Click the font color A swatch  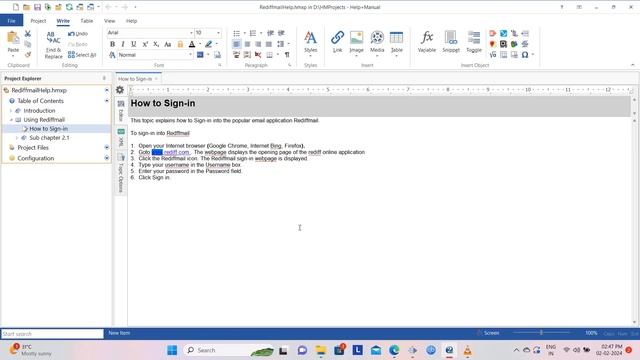[x=191, y=44]
